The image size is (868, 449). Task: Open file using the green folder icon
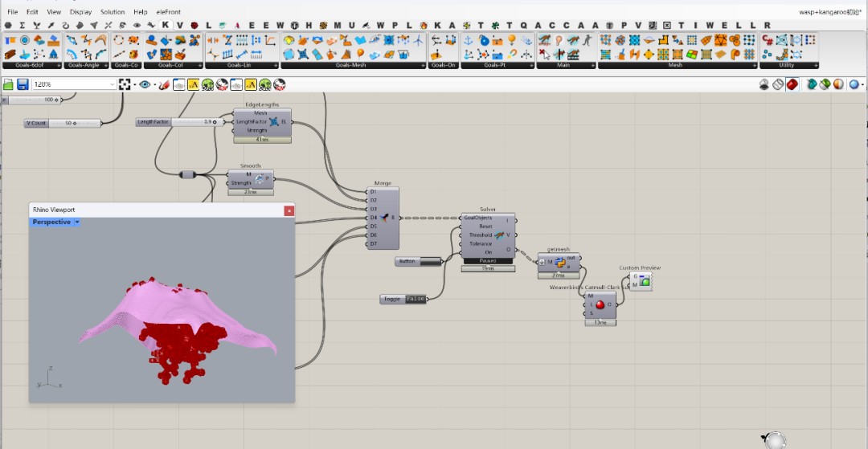[8, 84]
